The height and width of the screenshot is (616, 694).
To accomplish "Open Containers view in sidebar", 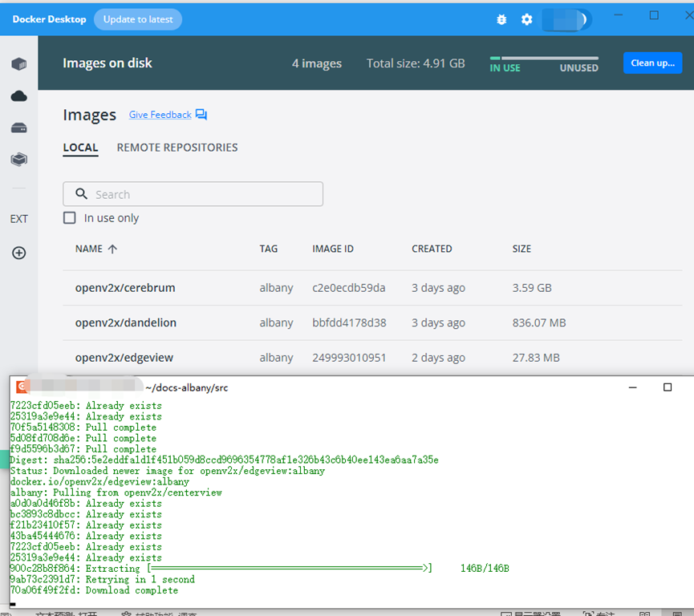I will coord(19,64).
